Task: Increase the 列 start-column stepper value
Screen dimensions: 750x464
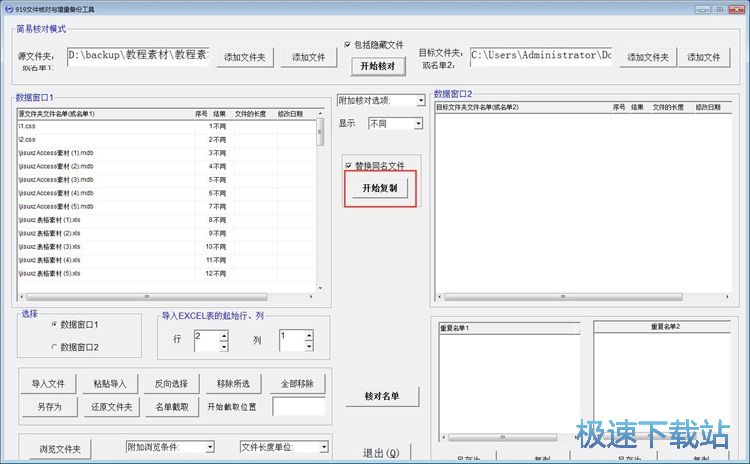Action: click(x=309, y=335)
